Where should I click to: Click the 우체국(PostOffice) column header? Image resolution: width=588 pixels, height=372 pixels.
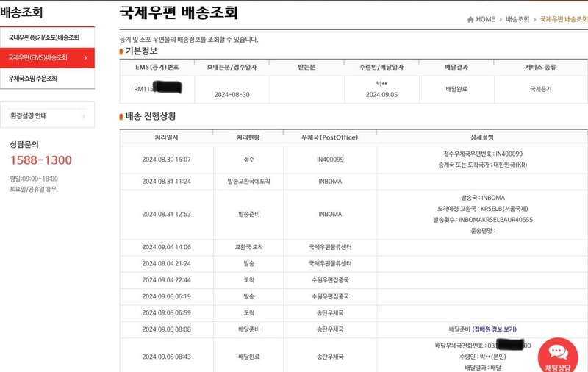(329, 137)
